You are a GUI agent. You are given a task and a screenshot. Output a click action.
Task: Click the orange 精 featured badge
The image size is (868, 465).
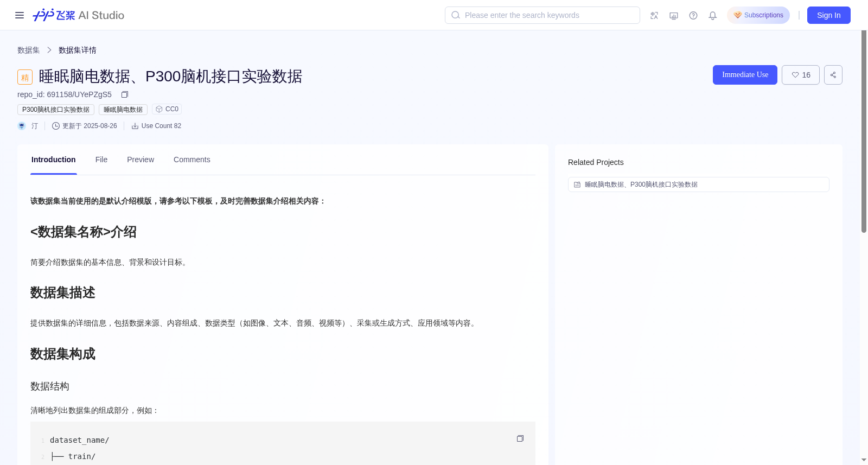(25, 77)
